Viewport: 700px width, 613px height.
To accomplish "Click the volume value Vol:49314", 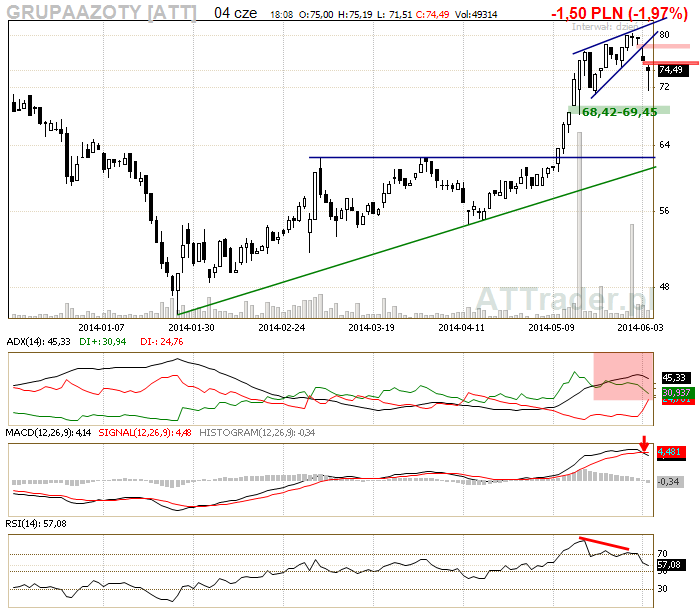I will [476, 15].
